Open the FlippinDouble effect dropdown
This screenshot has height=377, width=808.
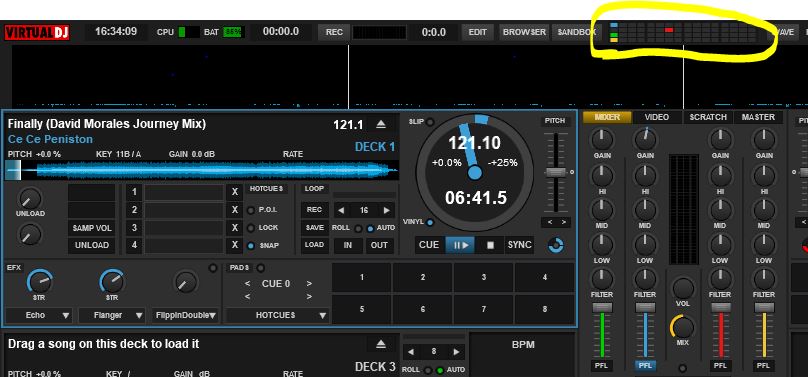(x=186, y=315)
